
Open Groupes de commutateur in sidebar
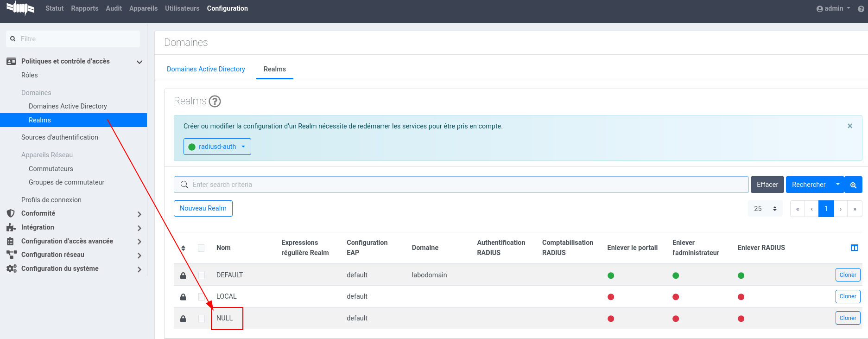66,182
